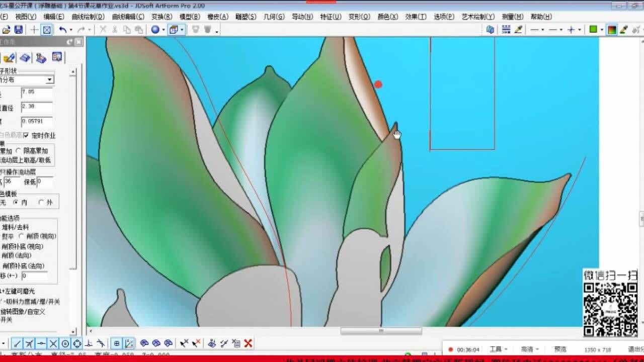Open the 视图(V) menu
644x362 pixels.
point(26,17)
